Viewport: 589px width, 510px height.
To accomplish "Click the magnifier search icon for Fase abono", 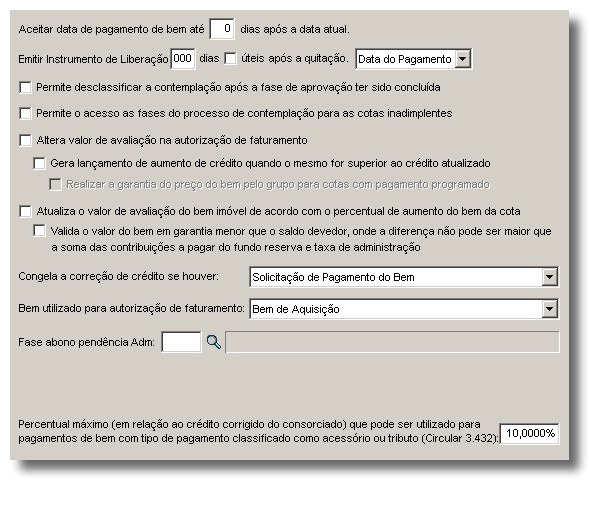I will pyautogui.click(x=214, y=342).
